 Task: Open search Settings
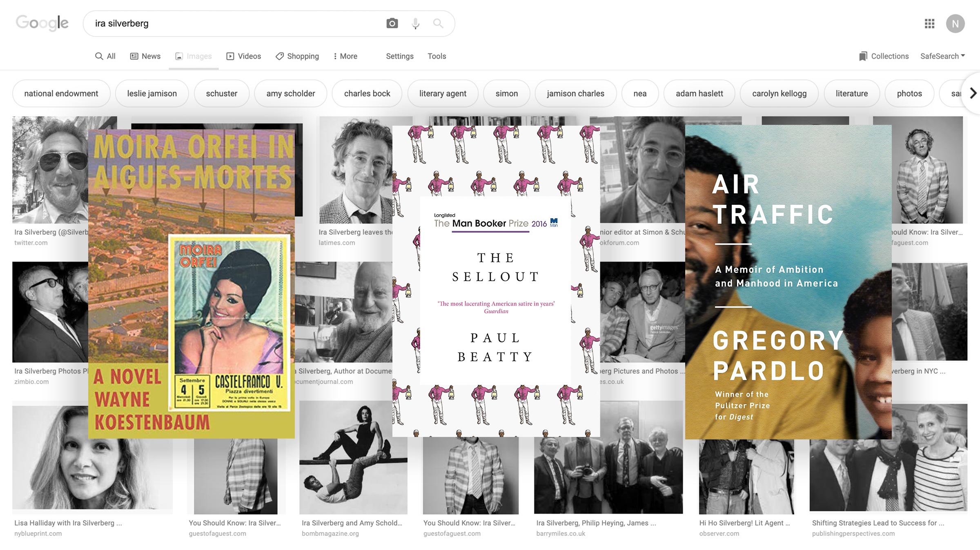pyautogui.click(x=400, y=56)
